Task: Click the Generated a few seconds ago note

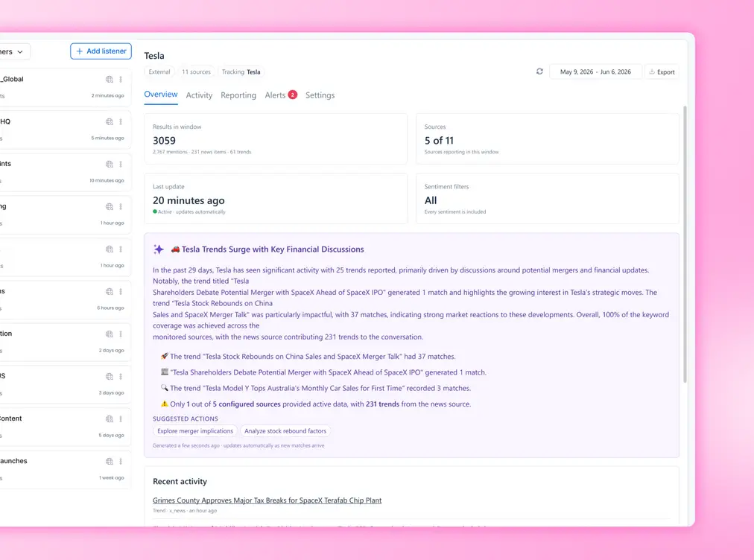Action: [238, 445]
